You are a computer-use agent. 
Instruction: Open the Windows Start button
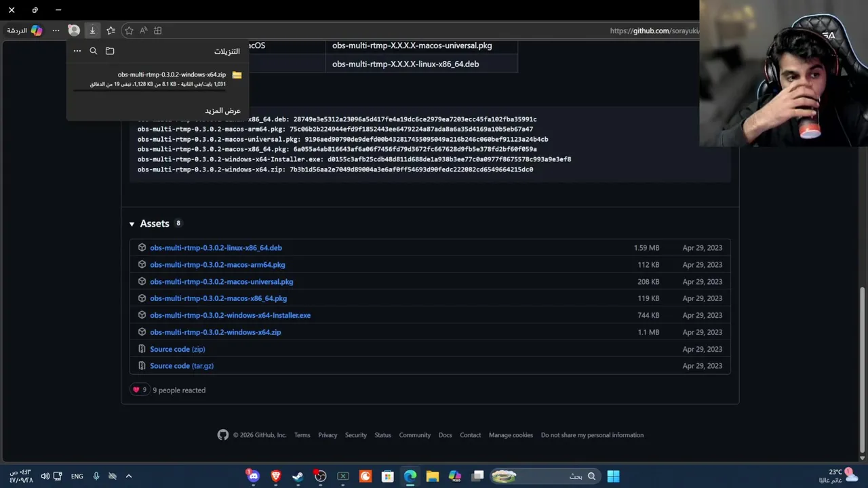point(613,476)
